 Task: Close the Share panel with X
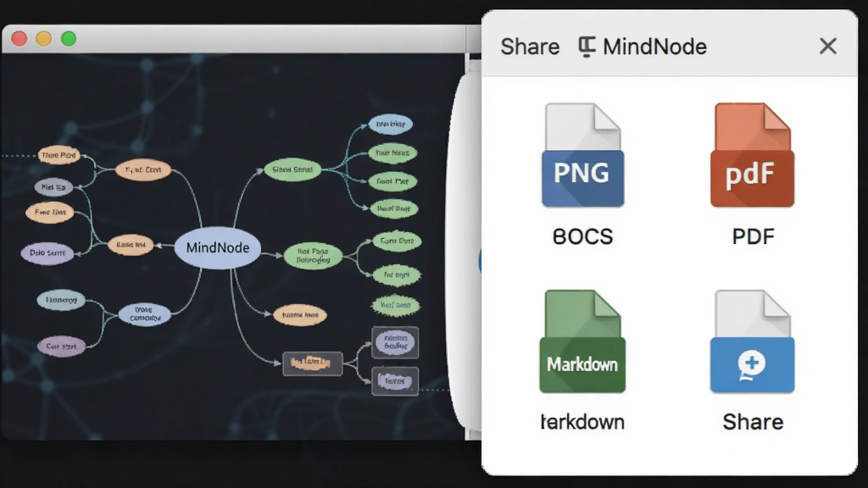tap(828, 46)
